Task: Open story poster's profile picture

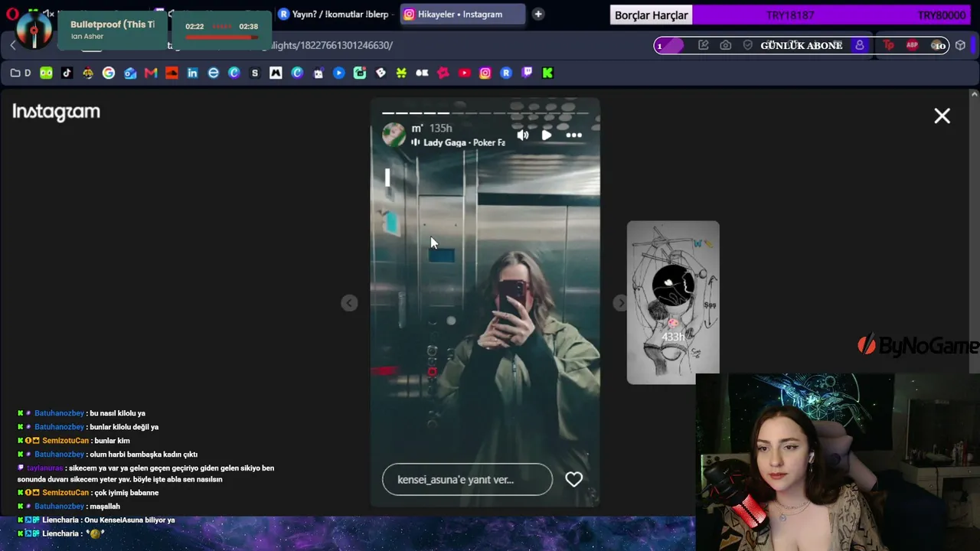Action: [394, 135]
